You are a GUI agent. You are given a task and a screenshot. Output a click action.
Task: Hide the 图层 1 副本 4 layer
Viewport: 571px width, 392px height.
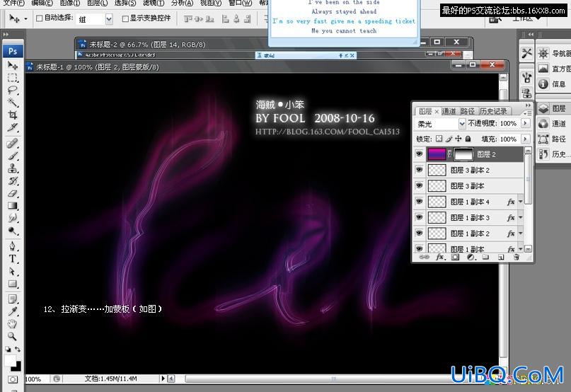pyautogui.click(x=419, y=202)
